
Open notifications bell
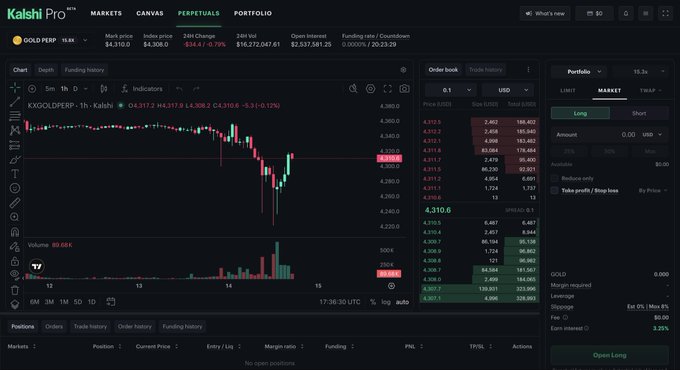point(626,13)
